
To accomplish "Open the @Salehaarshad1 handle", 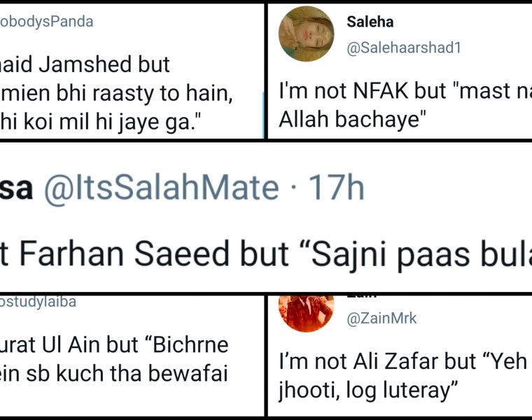I will pyautogui.click(x=404, y=48).
